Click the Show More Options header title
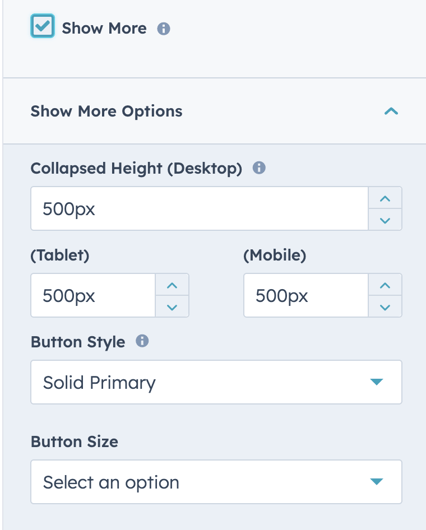426x530 pixels. [106, 111]
